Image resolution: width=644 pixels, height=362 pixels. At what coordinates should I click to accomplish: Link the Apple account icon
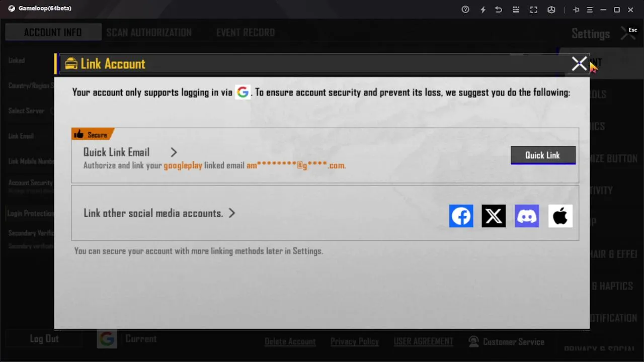tap(560, 216)
